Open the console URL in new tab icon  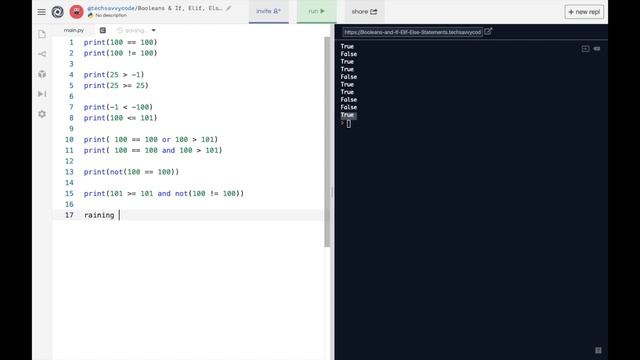point(489,31)
